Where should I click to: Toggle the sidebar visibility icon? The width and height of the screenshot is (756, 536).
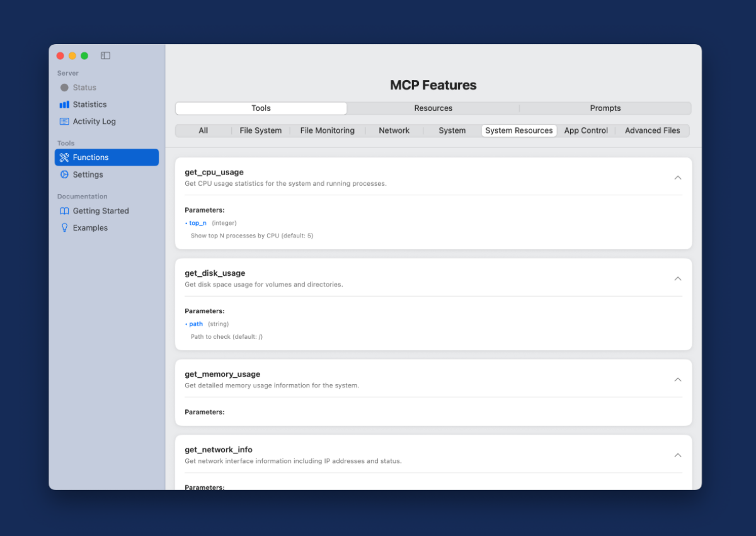106,55
